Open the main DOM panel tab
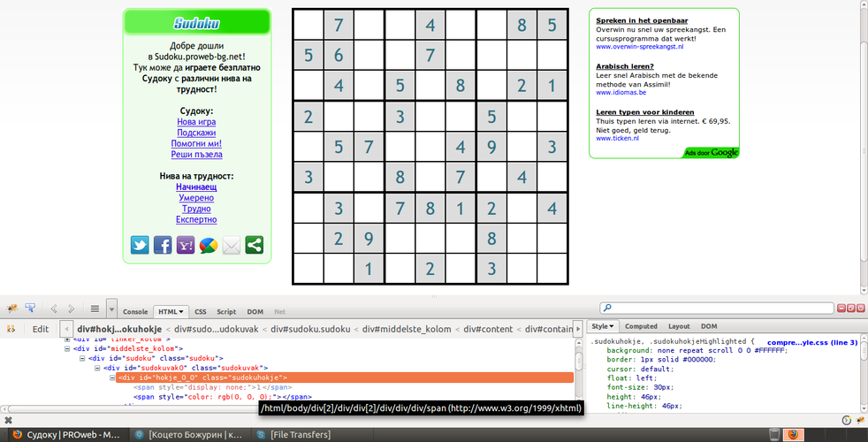 [255, 312]
